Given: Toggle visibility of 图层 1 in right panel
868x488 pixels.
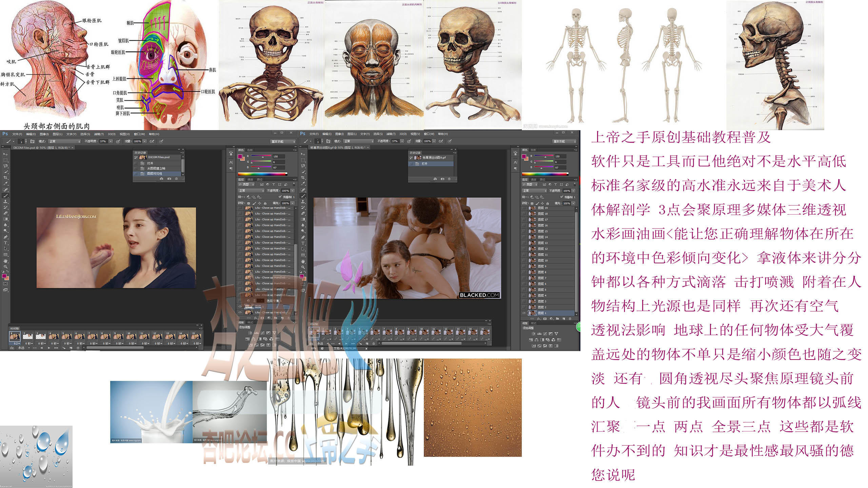Looking at the screenshot, I should [x=524, y=313].
